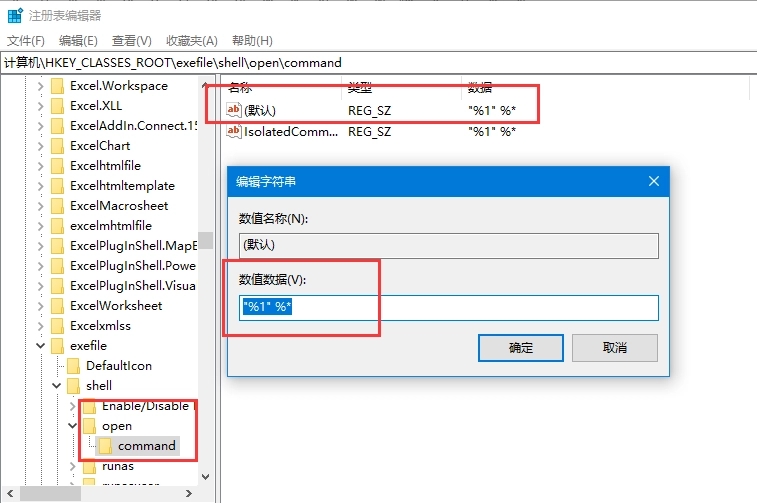The image size is (757, 503).
Task: Select the ExcelPlugInShell.MapE folder icon
Action: [57, 246]
